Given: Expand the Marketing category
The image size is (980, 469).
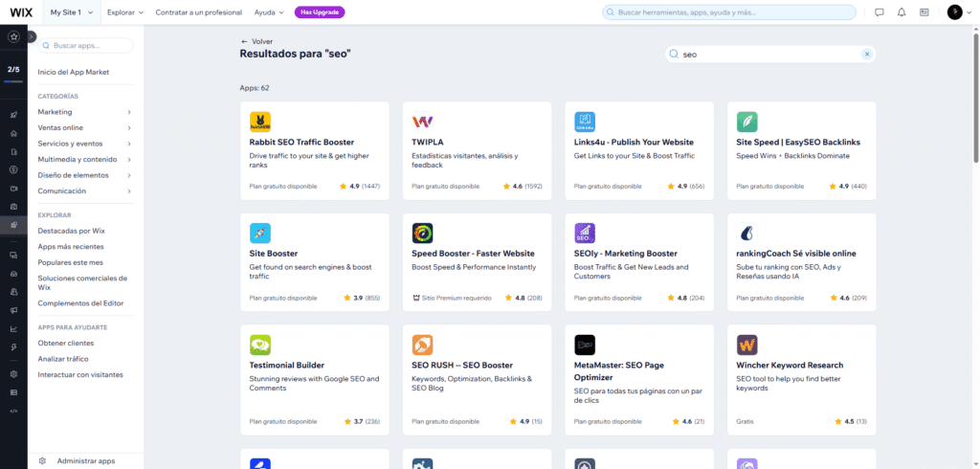Looking at the screenshot, I should (128, 112).
